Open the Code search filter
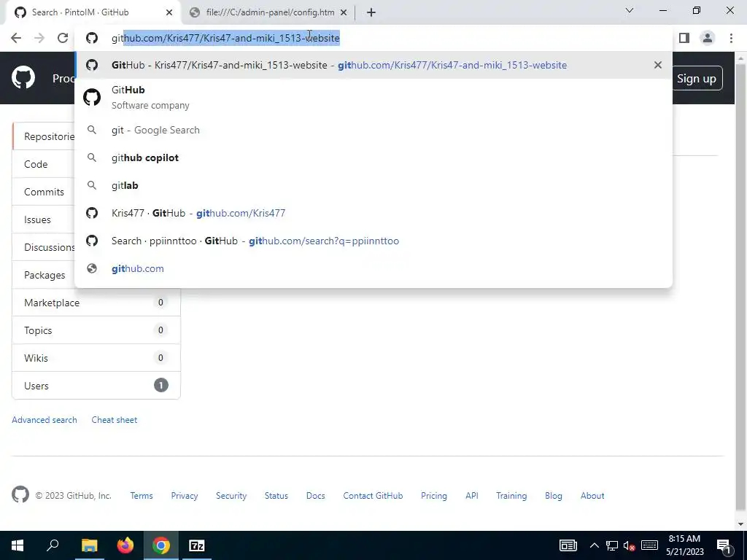The image size is (747, 560). 43,164
